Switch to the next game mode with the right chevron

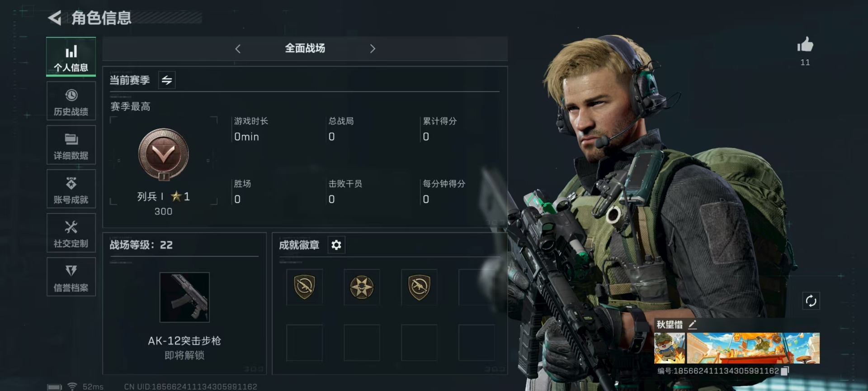tap(372, 48)
